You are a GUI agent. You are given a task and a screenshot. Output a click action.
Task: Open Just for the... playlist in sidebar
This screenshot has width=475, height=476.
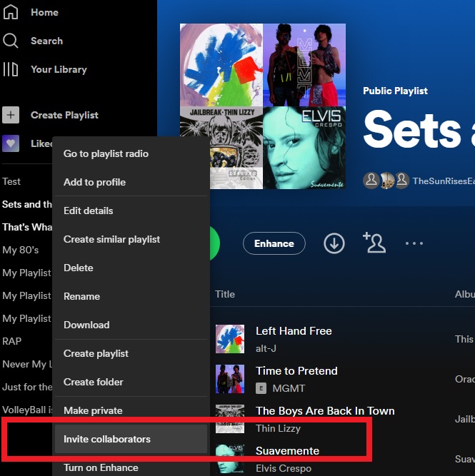(27, 387)
